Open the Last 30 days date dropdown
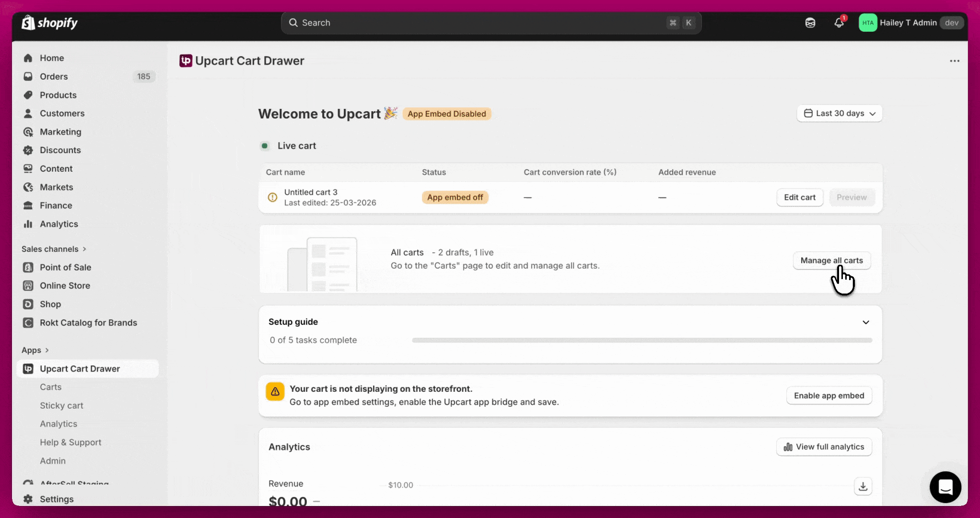 [840, 114]
